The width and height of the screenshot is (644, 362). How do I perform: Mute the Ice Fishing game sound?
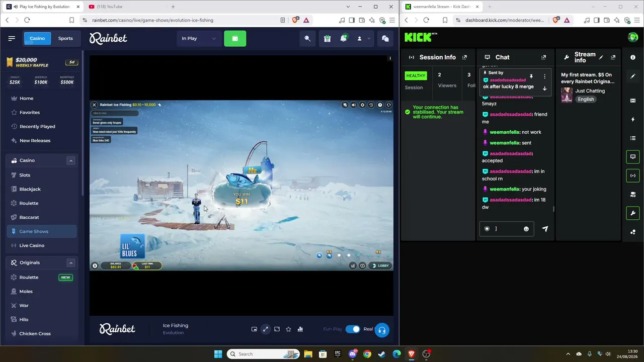coord(354,105)
